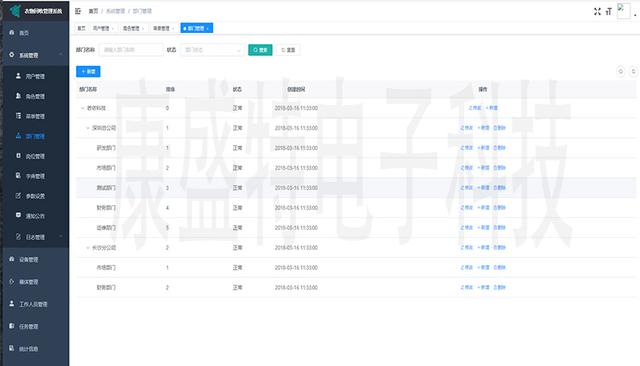The width and height of the screenshot is (640, 366).
Task: Click the 测试部门 name cell
Action: [106, 188]
